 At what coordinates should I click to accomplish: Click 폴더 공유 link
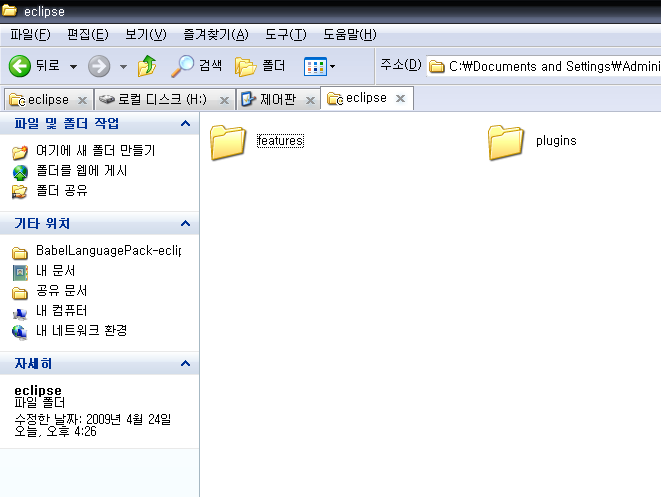[62, 191]
